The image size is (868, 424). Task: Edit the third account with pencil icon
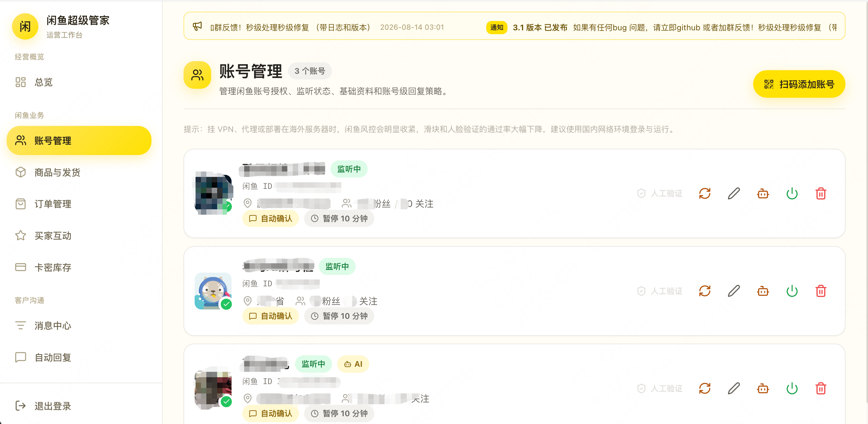coord(734,389)
